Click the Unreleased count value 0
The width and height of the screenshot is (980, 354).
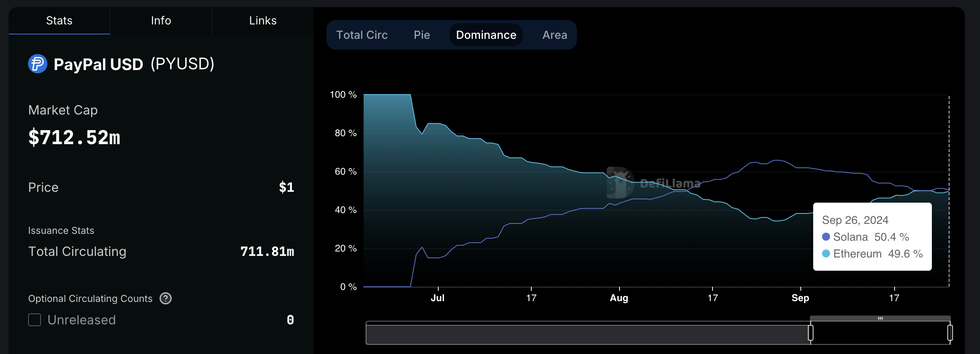[x=290, y=320]
